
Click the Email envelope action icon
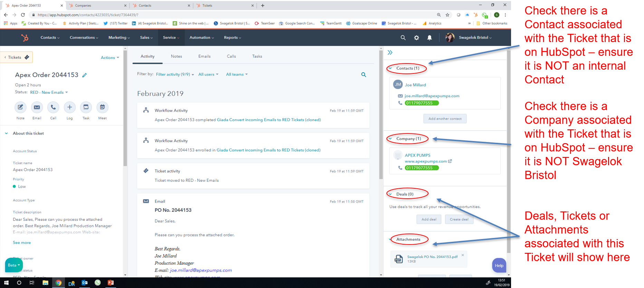click(37, 107)
